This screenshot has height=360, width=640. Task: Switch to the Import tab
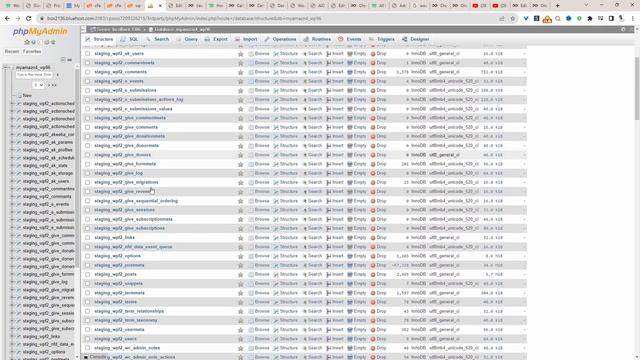[246, 39]
